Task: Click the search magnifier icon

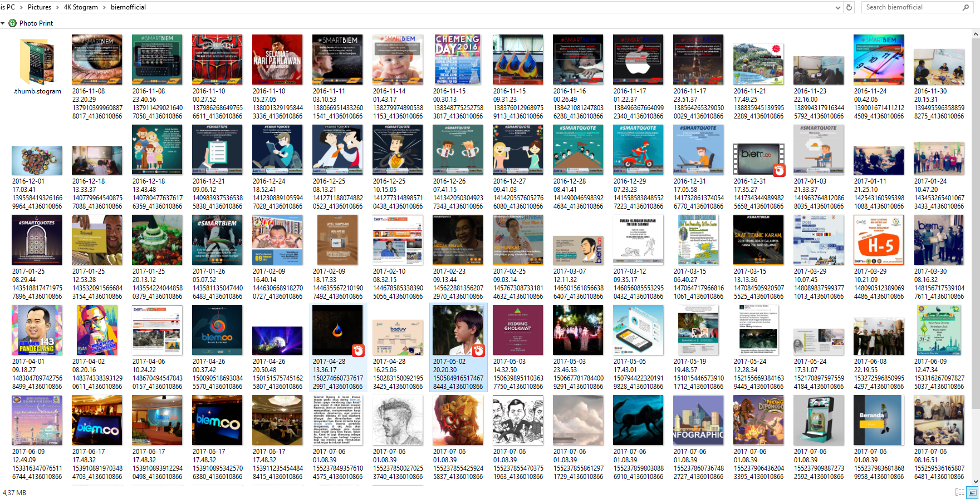Action: [966, 7]
